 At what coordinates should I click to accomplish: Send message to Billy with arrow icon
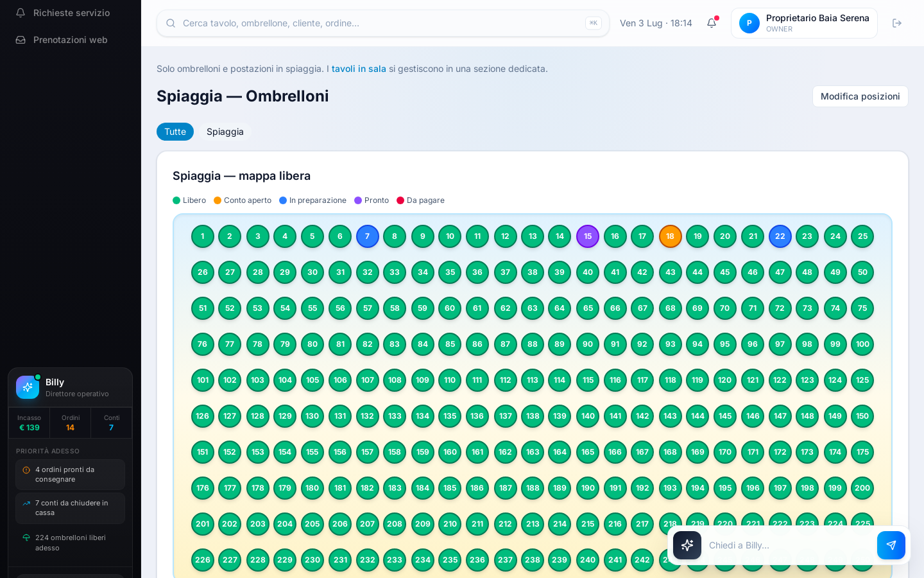point(891,545)
